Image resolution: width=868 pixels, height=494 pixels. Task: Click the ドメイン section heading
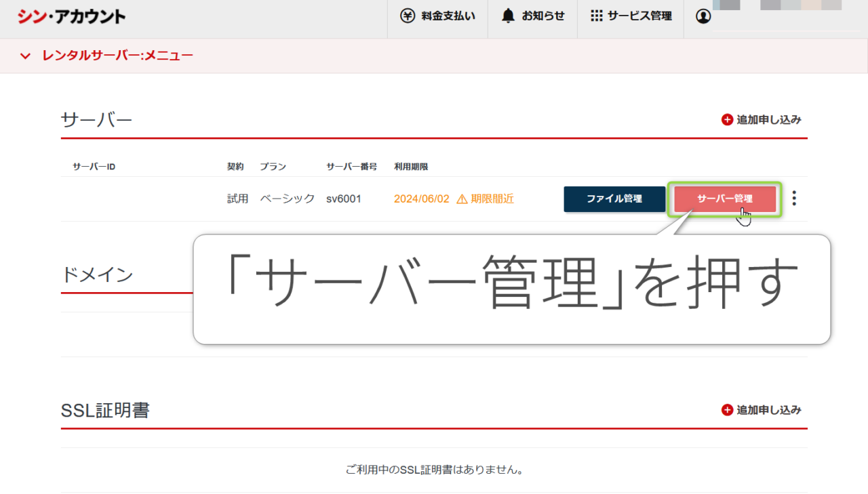point(97,275)
